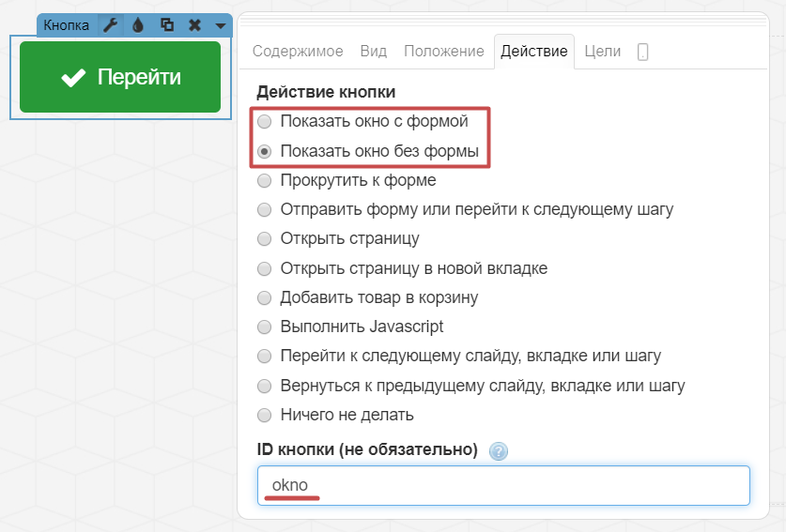Select 'Показать окно с формой' radio option
This screenshot has height=532, width=786.
tap(265, 121)
